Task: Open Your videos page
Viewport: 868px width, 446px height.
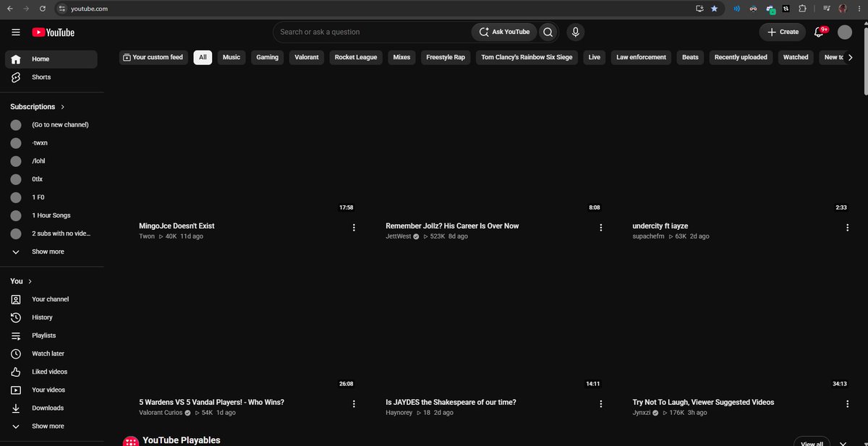Action: (51, 390)
